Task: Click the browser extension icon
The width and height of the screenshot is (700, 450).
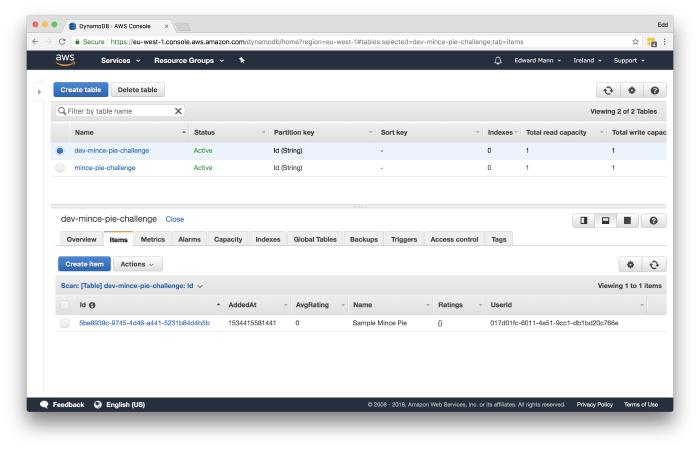Action: [652, 42]
